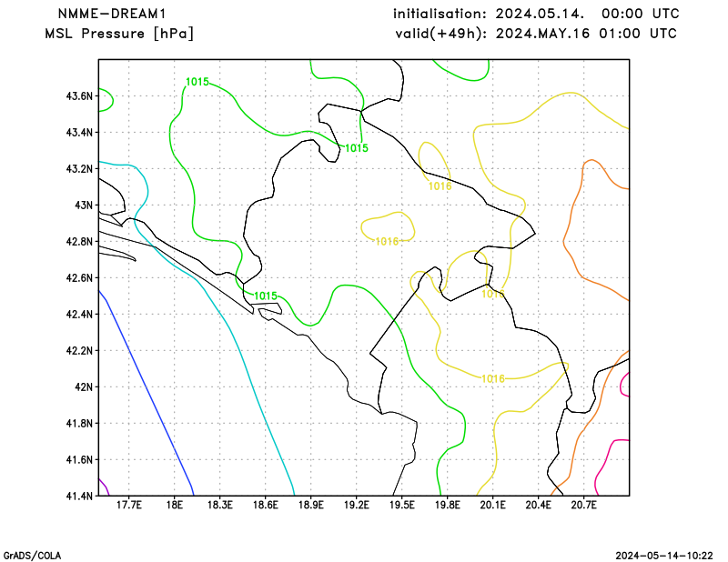Click the 42.2N latitude label
The width and height of the screenshot is (728, 562).
coord(79,350)
